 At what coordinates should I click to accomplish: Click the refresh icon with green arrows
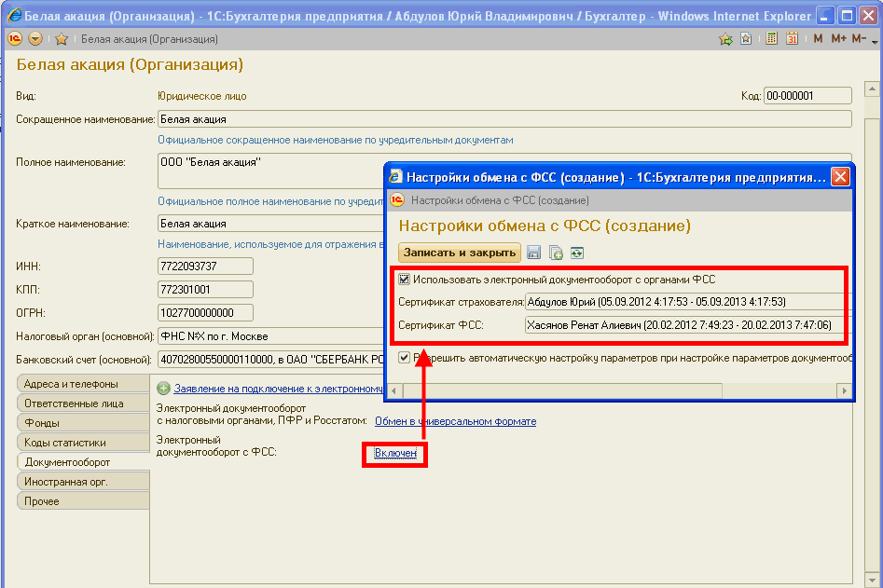[576, 253]
